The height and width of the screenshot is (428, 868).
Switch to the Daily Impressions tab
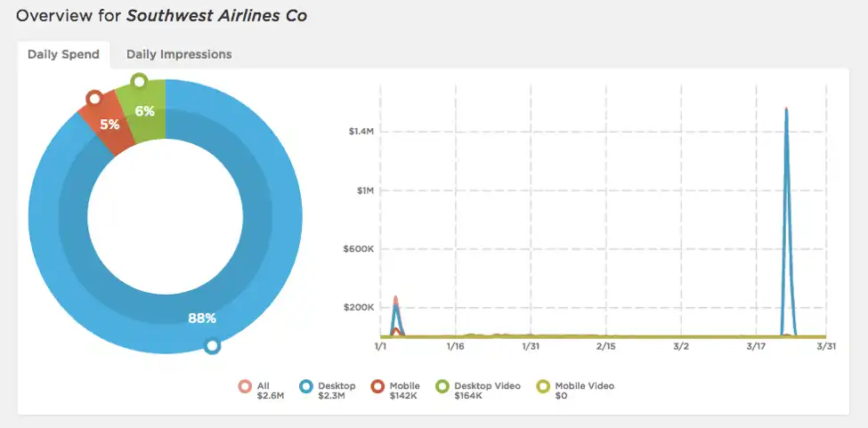click(x=179, y=54)
